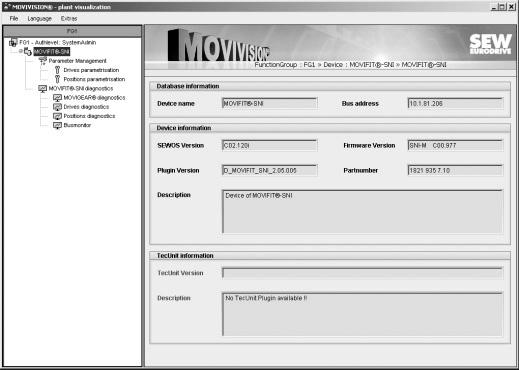Image resolution: width=519 pixels, height=370 pixels.
Task: Click the SEW Eurodrive logo
Action: point(490,44)
